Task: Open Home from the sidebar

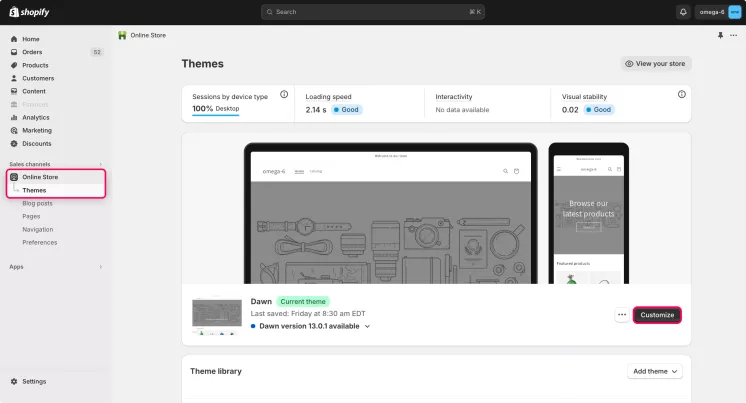Action: click(x=31, y=39)
